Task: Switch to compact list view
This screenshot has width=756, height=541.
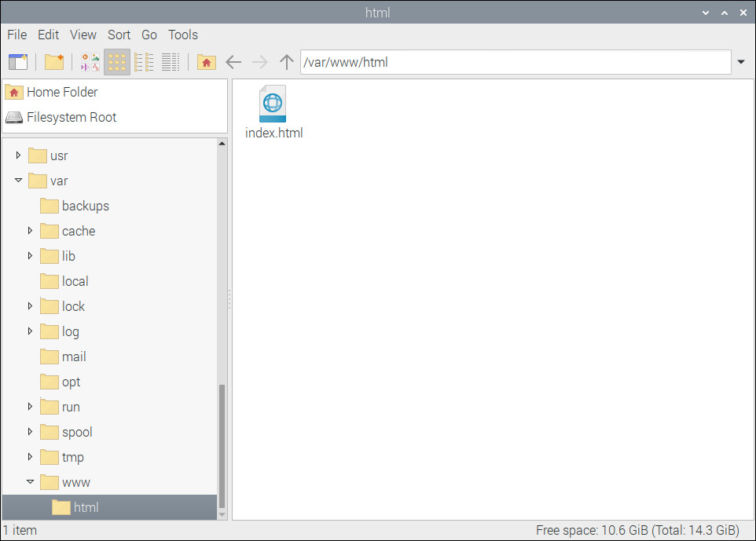Action: tap(144, 62)
